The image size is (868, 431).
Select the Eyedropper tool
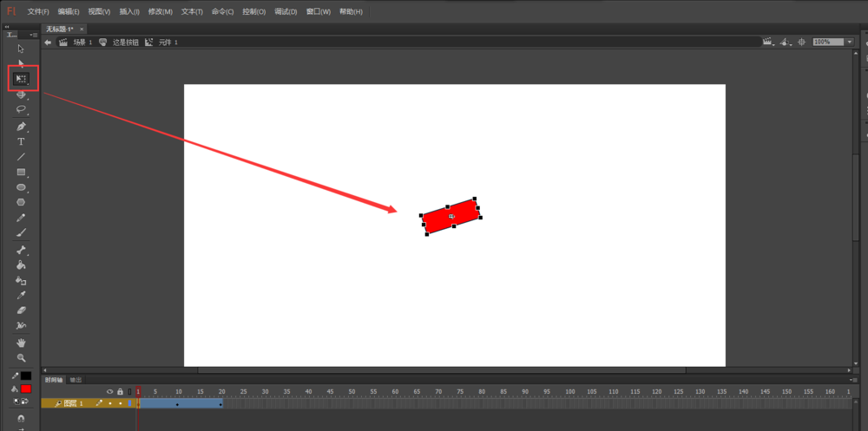[21, 296]
